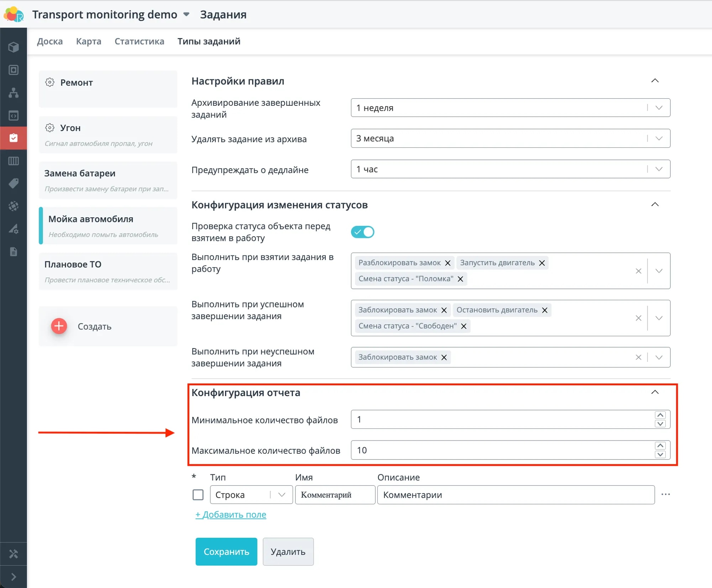
Task: Open the tag icon in sidebar
Action: pyautogui.click(x=14, y=183)
